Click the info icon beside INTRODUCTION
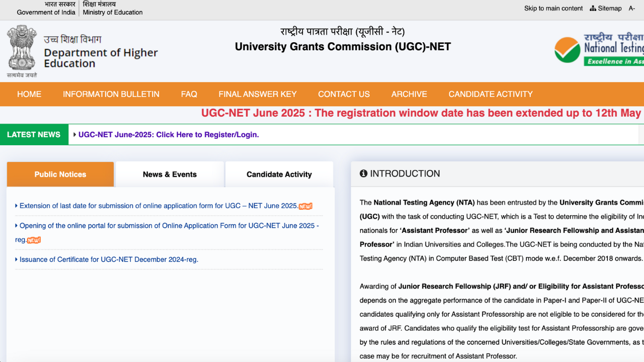This screenshot has width=644, height=362. 363,173
